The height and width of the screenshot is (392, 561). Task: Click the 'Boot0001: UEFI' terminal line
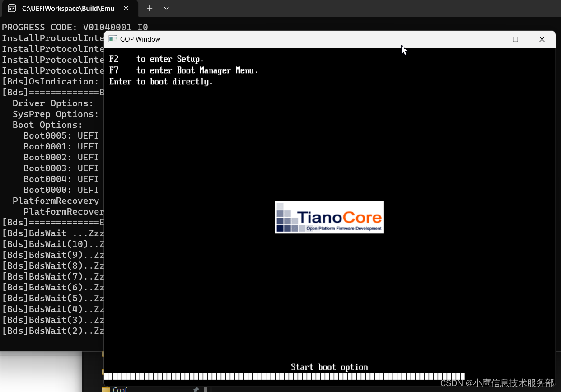(x=61, y=146)
